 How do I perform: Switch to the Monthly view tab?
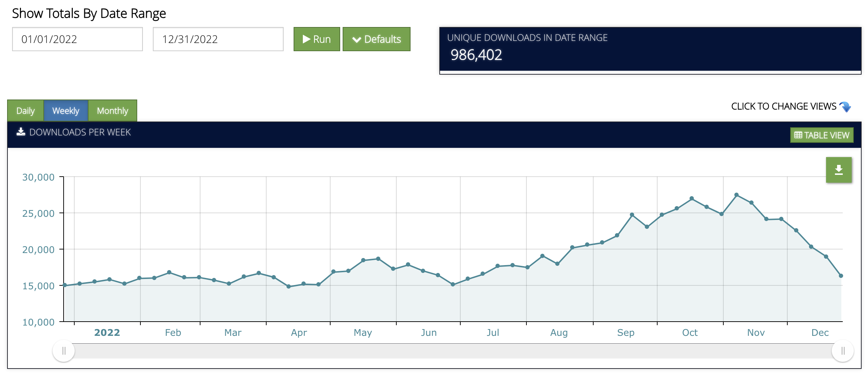[112, 111]
